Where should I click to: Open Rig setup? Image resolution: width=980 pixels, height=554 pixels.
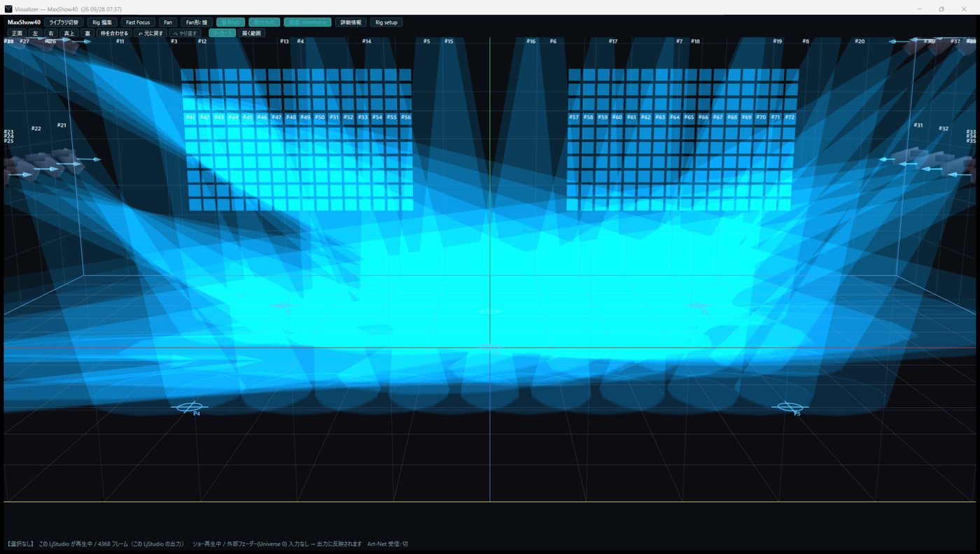386,22
